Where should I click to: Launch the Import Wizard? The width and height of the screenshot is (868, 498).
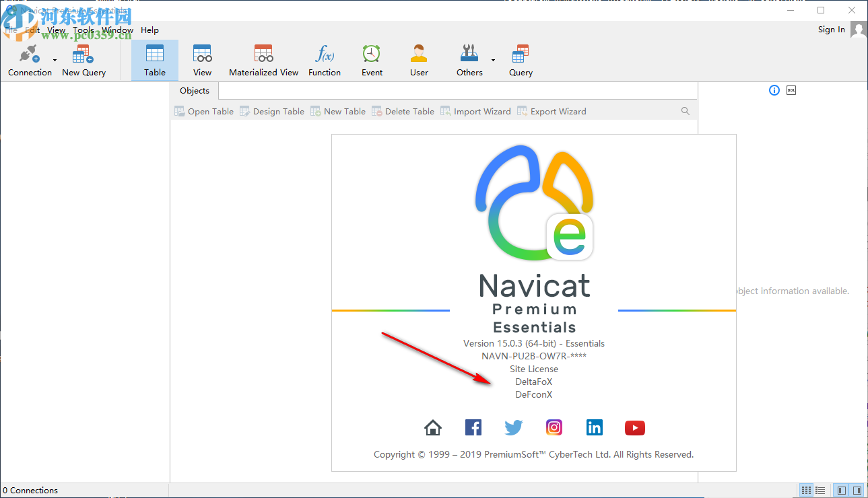tap(475, 111)
